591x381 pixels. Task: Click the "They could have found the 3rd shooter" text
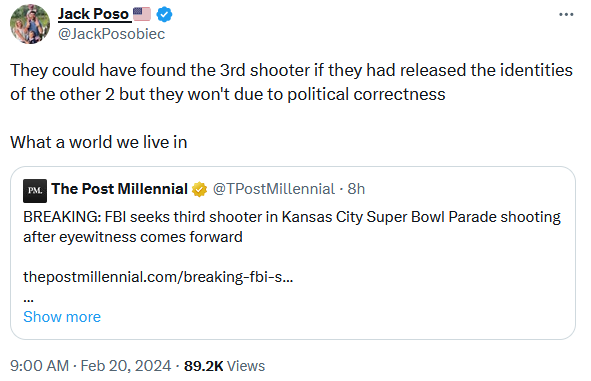click(160, 70)
